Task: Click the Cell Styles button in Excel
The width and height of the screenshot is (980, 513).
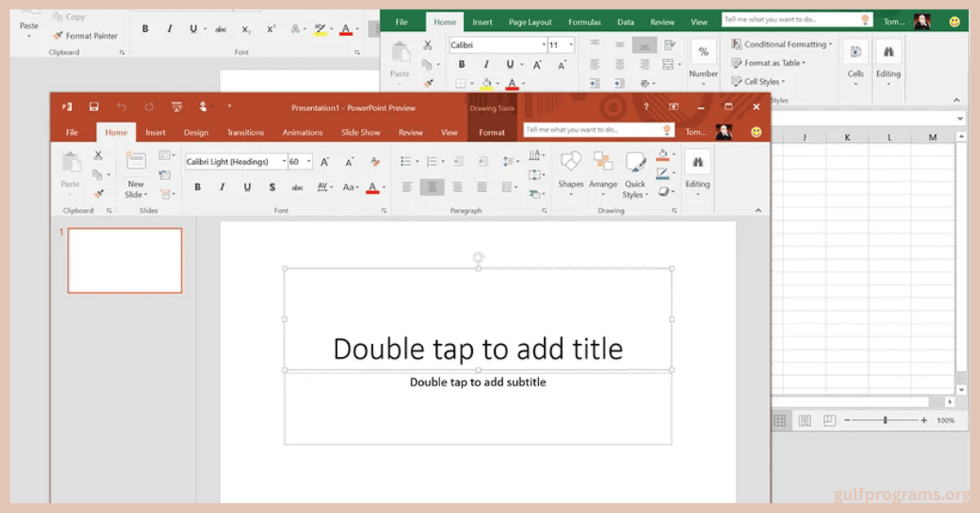Action: click(761, 82)
